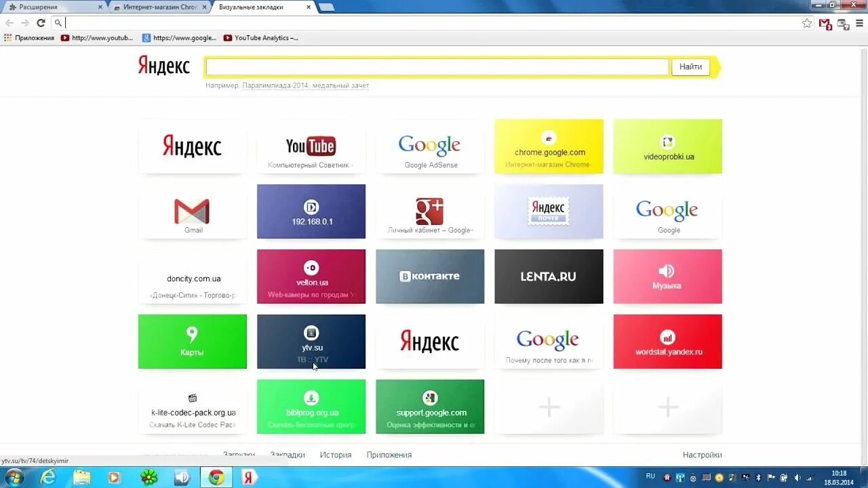Screen dimensions: 868x488
Task: Click the browser Back arrow
Action: coord(9,22)
